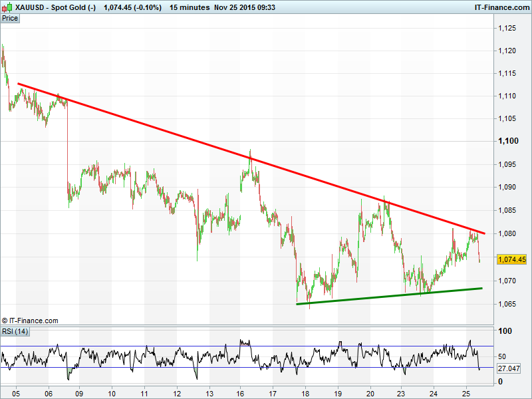Click the date label 09 on time axis
Screen dimensions: 532x399
pyautogui.click(x=79, y=392)
